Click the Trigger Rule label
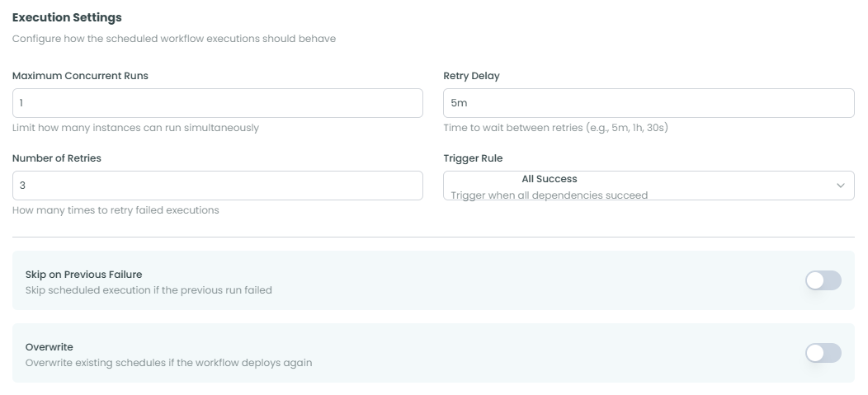Viewport: 868px width, 395px height. 473,158
